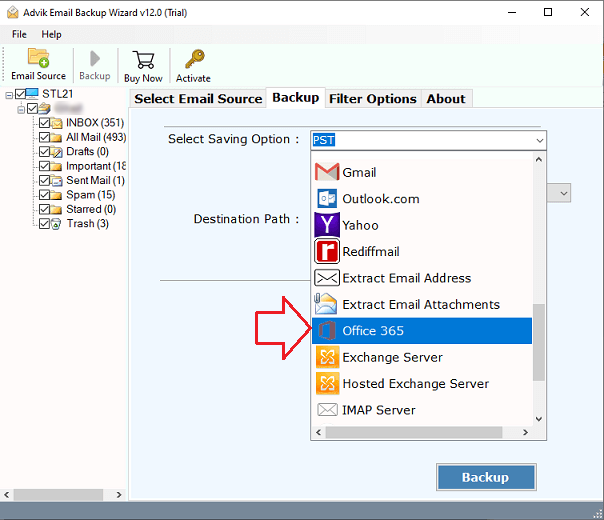This screenshot has height=520, width=604.
Task: Open the File menu
Action: pos(19,34)
